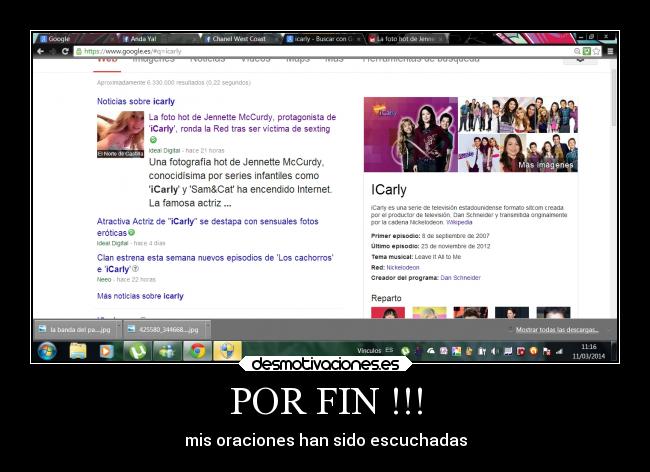650x472 pixels.
Task: Click the file icon of 'la banda del pa....jpg'
Action: (42, 329)
